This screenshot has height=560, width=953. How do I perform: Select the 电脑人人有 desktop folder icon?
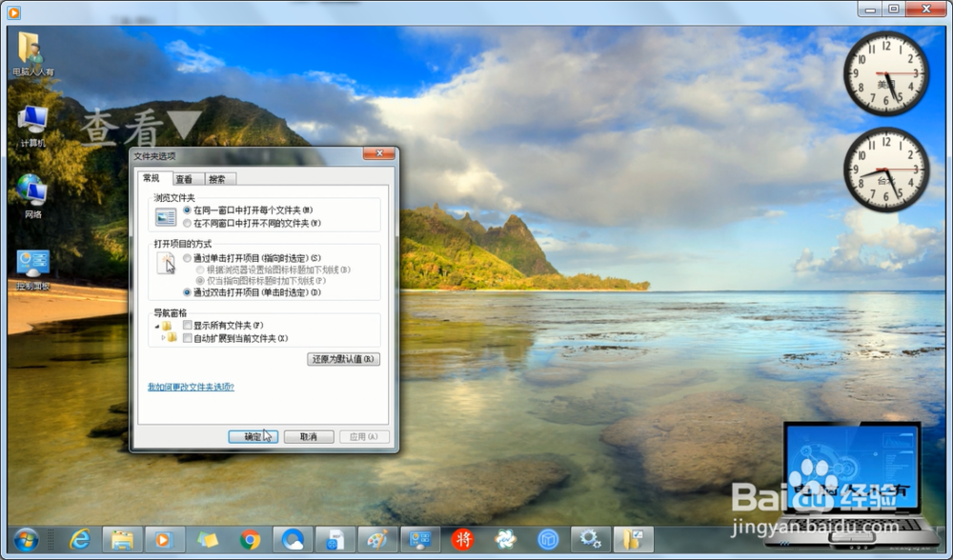[x=32, y=53]
